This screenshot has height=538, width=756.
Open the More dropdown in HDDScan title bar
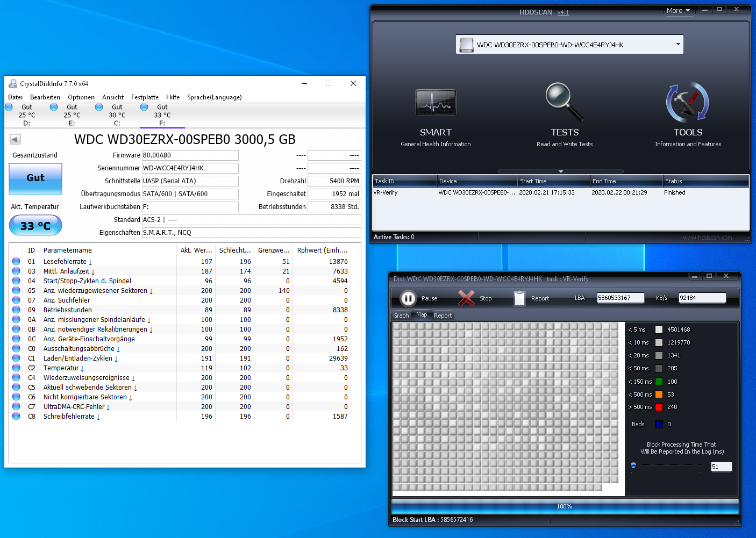pyautogui.click(x=678, y=10)
